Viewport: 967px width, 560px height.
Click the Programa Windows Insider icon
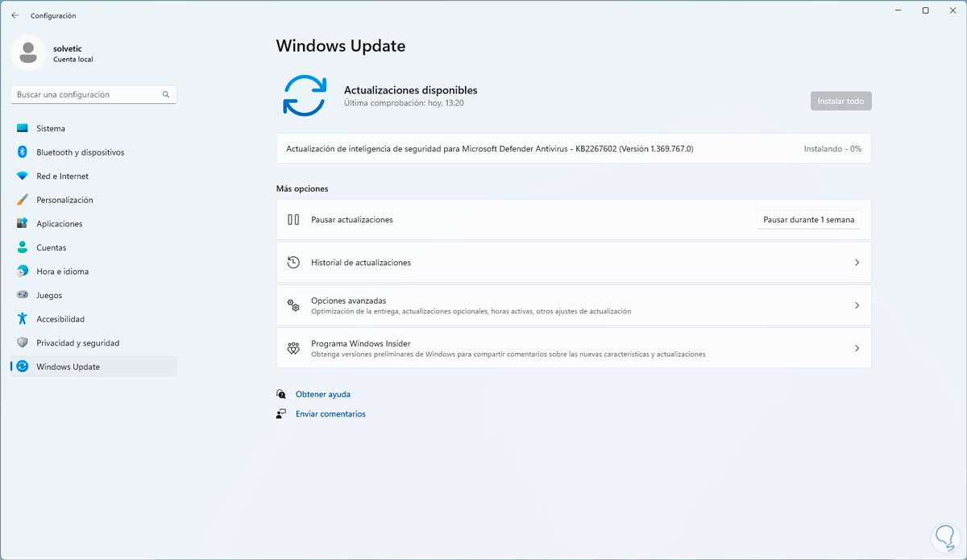pos(293,348)
